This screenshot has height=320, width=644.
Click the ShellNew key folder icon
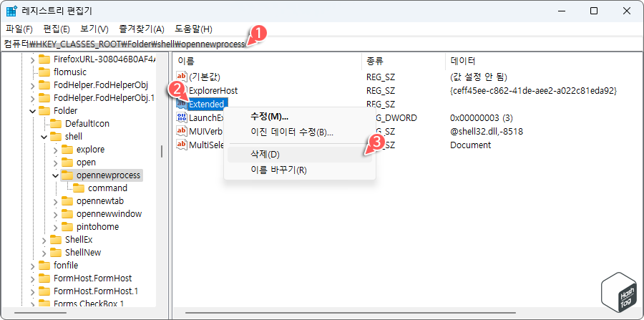pos(56,252)
